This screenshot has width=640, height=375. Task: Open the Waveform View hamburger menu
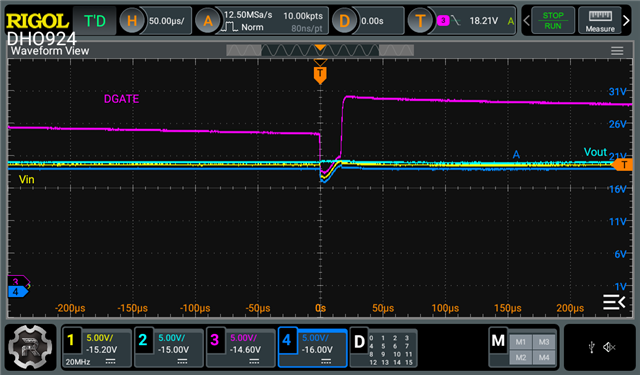point(617,51)
